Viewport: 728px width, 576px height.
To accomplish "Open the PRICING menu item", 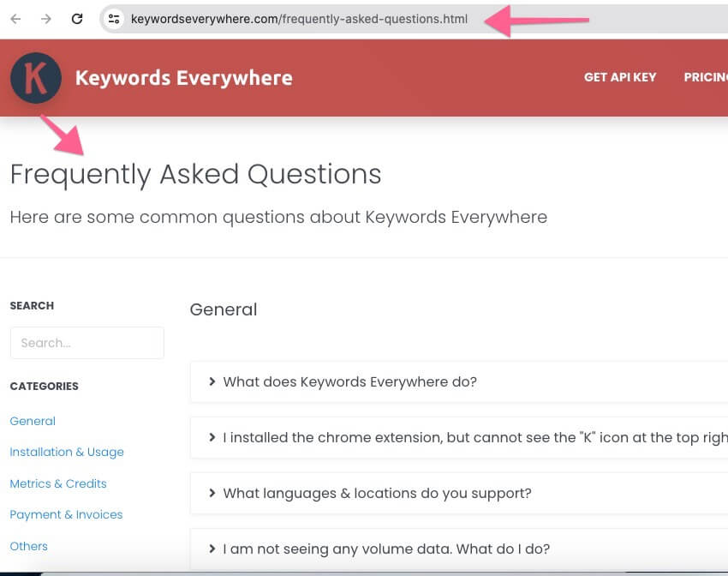I will [706, 77].
